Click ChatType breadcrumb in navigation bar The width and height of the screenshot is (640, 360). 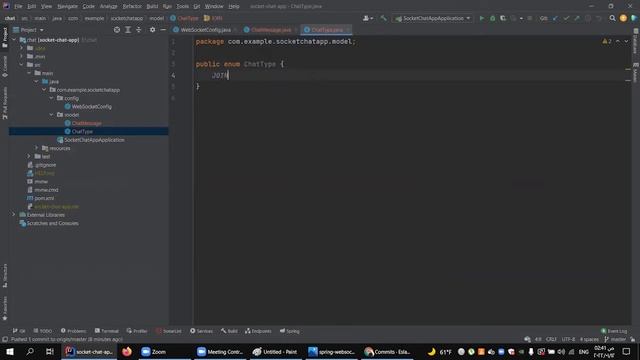pos(184,18)
